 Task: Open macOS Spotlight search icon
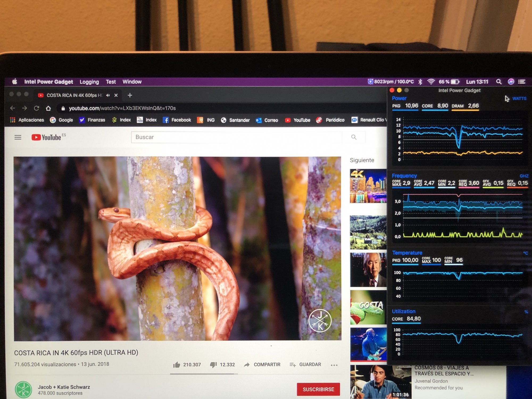coord(499,82)
